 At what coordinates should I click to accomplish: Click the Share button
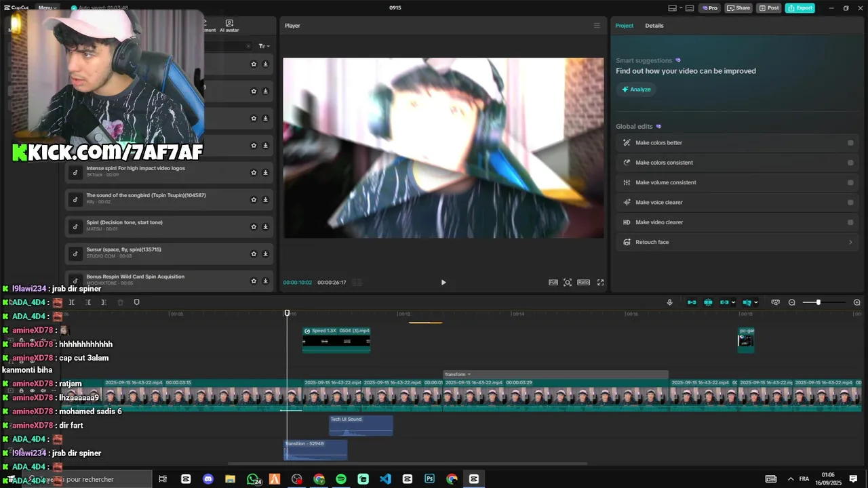pos(738,8)
